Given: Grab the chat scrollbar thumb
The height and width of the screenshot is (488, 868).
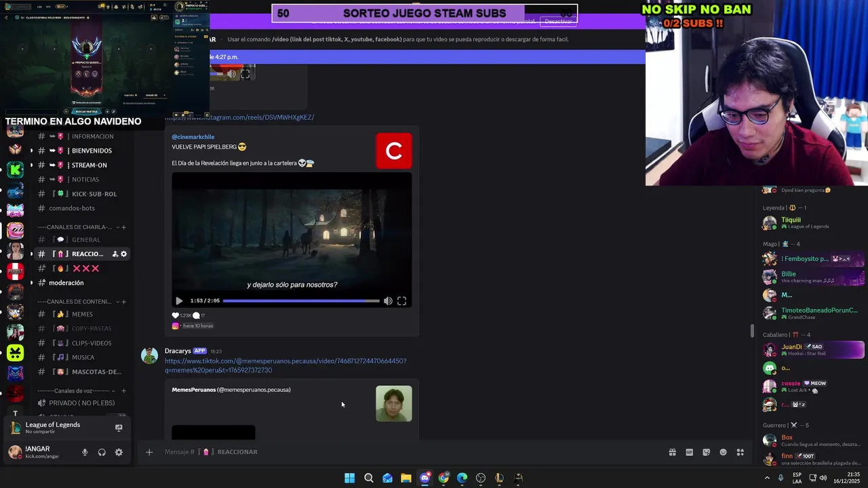Looking at the screenshot, I should [751, 331].
